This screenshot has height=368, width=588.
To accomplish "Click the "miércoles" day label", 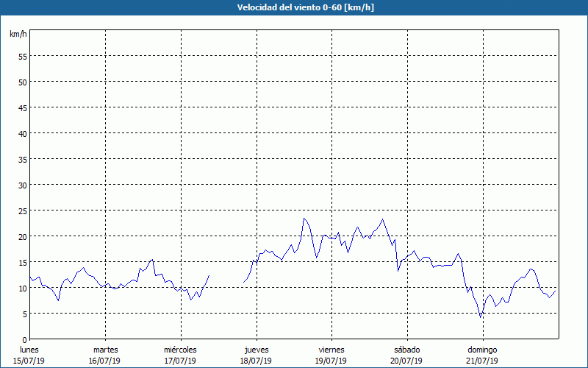I will pyautogui.click(x=180, y=350).
